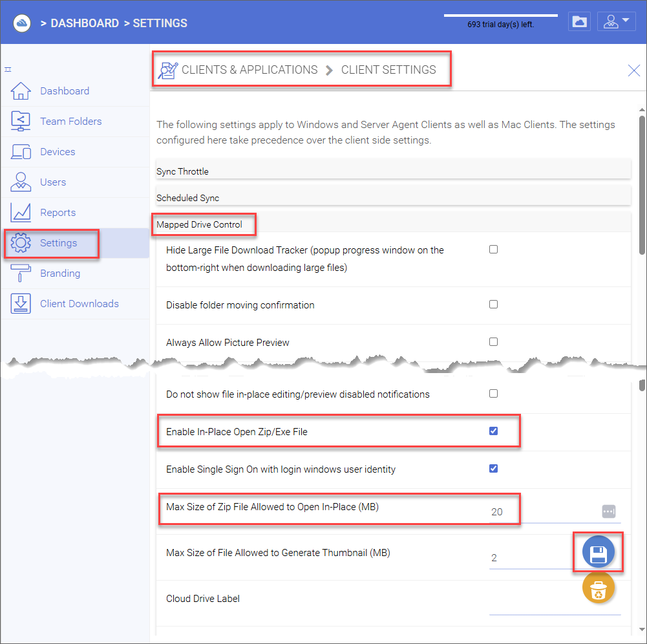The width and height of the screenshot is (647, 644).
Task: Click CLIENTS & APPLICATIONS breadcrumb link
Action: pyautogui.click(x=249, y=70)
